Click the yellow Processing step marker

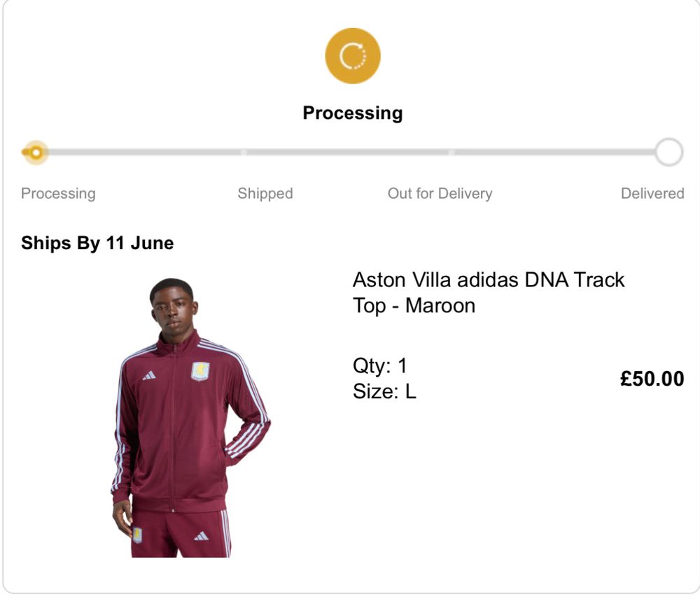[x=35, y=152]
